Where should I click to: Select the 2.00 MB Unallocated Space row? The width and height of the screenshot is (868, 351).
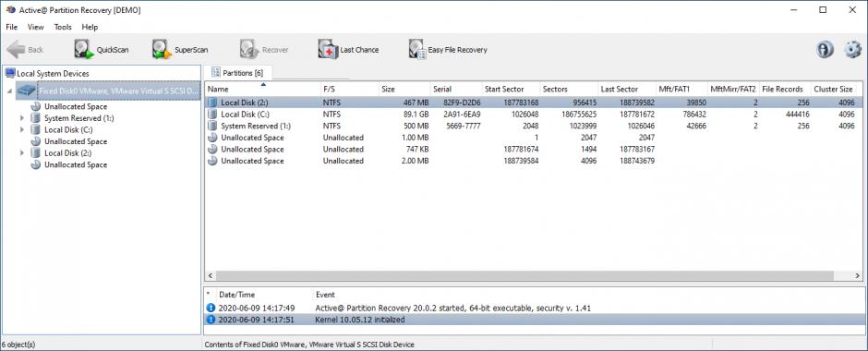(534, 161)
